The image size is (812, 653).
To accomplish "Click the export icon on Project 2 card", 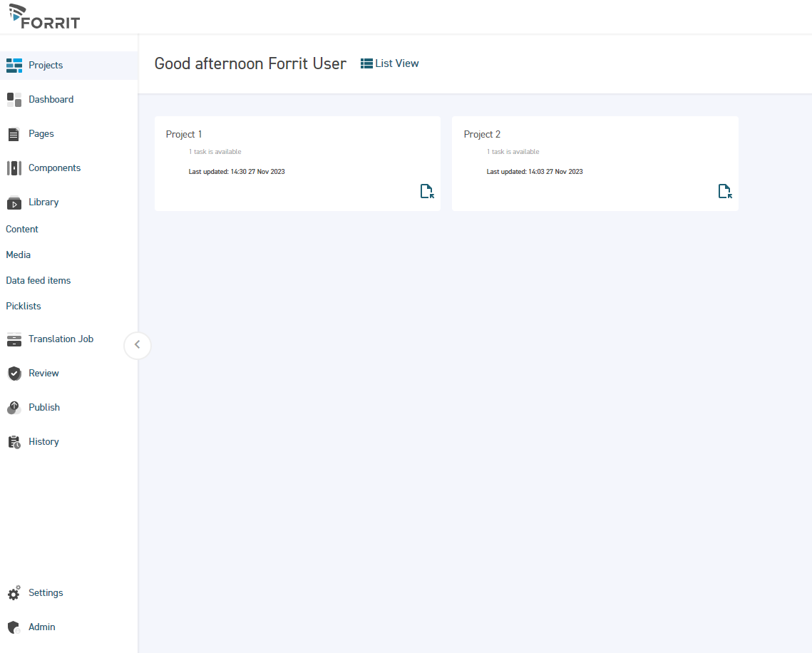I will [x=724, y=191].
